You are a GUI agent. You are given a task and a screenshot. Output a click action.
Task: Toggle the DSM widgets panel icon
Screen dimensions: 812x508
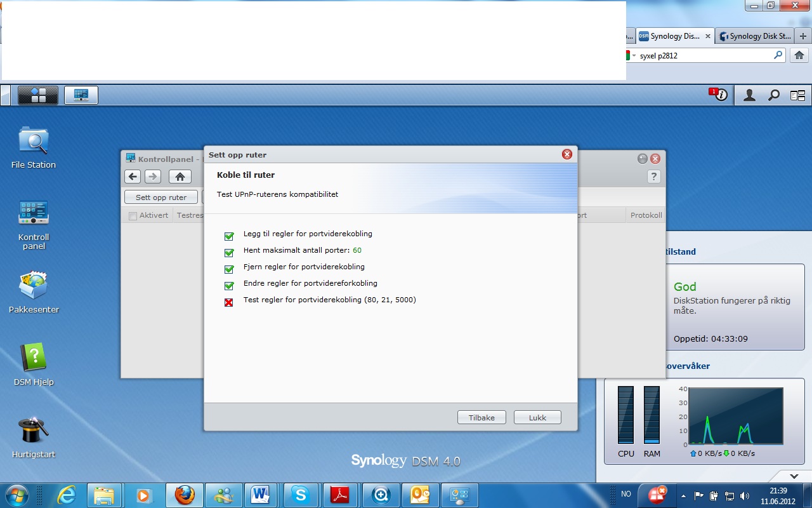coord(797,95)
